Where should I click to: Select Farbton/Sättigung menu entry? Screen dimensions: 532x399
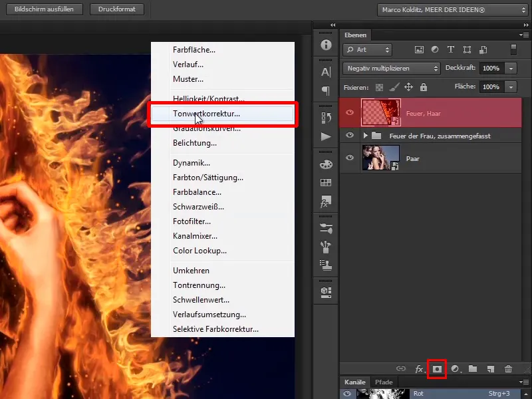coord(223,178)
